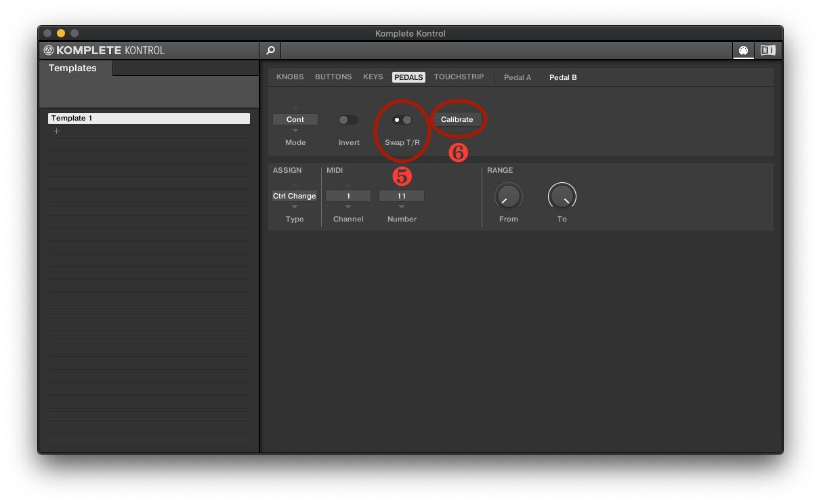Switch to the BUTTONS tab

(x=333, y=77)
